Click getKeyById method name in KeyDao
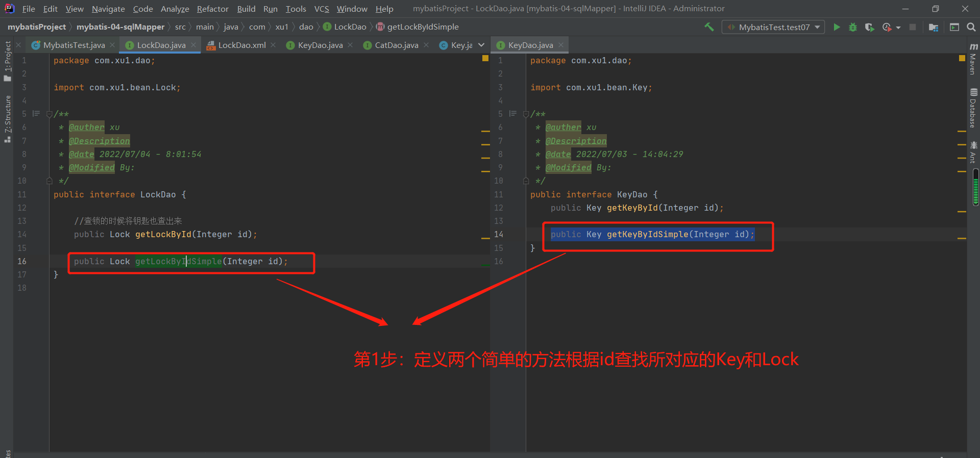The width and height of the screenshot is (980, 458). pos(632,208)
